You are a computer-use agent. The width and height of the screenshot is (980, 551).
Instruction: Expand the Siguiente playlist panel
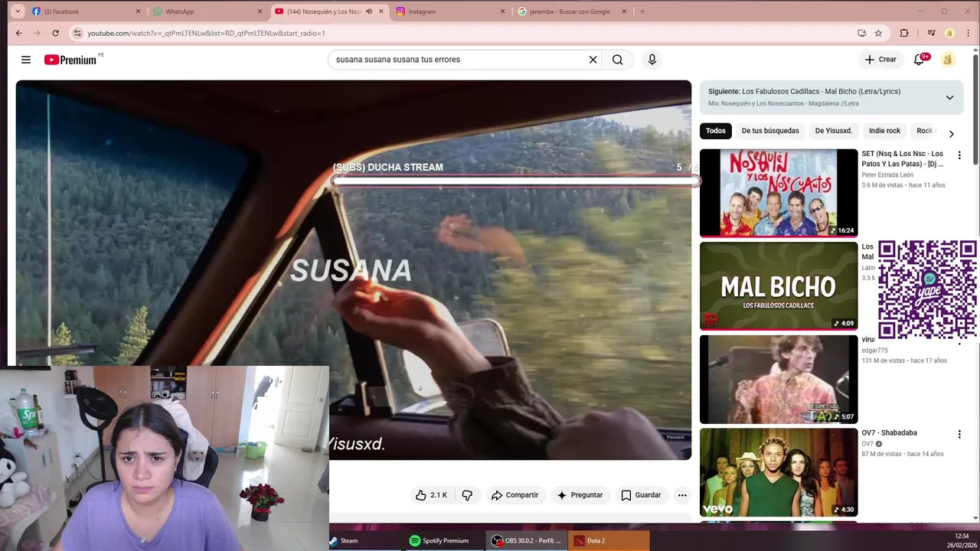(949, 97)
